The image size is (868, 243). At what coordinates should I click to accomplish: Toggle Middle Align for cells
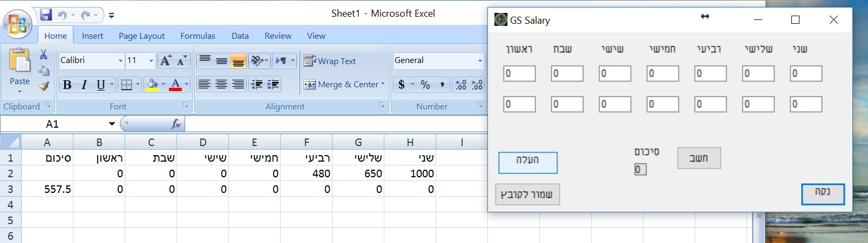(221, 60)
